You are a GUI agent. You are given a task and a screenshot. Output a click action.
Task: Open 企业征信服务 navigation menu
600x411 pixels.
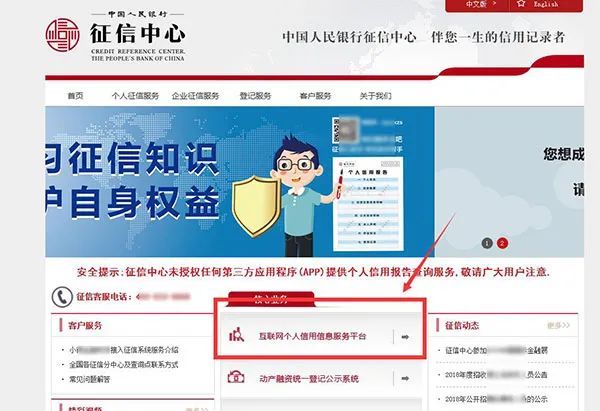(x=195, y=96)
